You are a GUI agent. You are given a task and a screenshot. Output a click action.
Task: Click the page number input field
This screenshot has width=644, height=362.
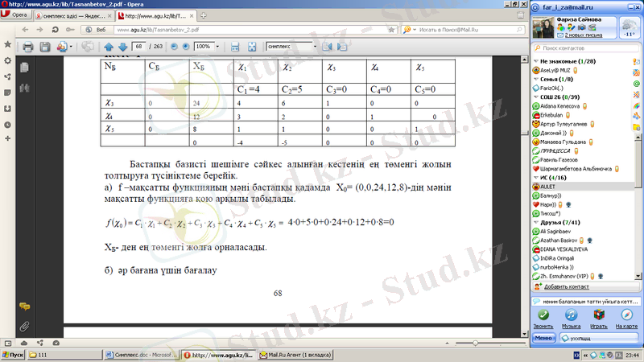point(140,46)
